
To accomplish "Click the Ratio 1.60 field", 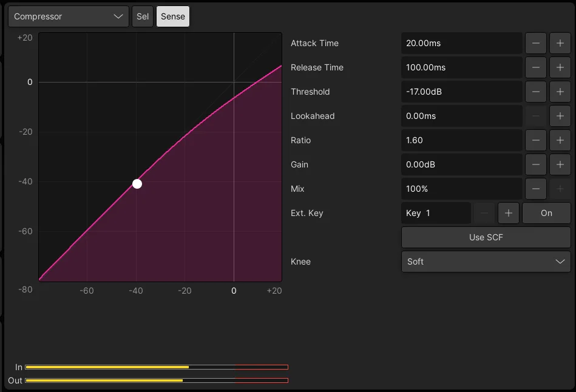I will click(x=462, y=140).
